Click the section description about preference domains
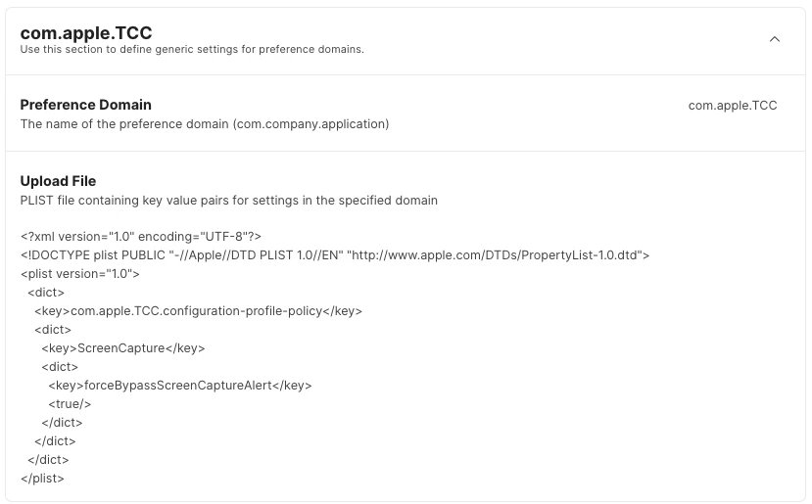Screen dimensions: 812x504 (192, 50)
